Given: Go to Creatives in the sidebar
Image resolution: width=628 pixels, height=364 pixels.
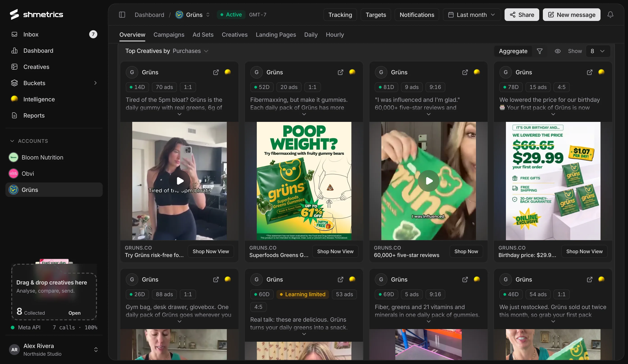Looking at the screenshot, I should [x=54, y=67].
